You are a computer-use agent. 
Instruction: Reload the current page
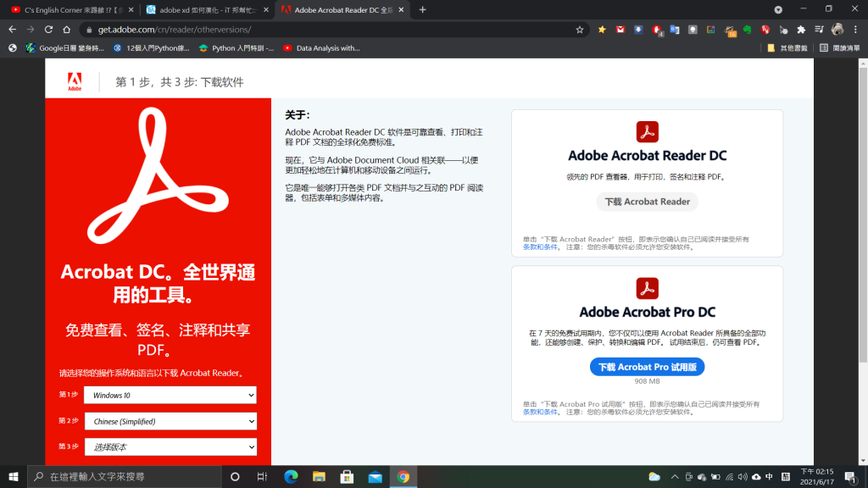pos(48,30)
